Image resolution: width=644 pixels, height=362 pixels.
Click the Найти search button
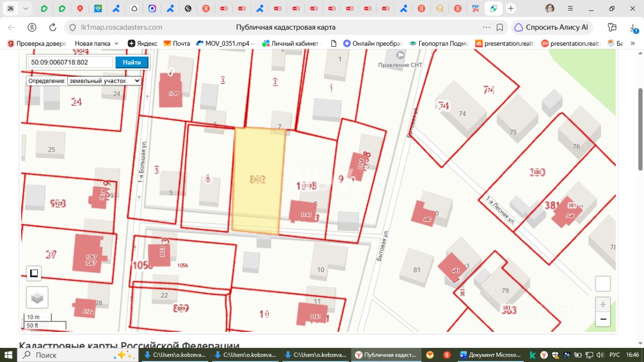(132, 62)
